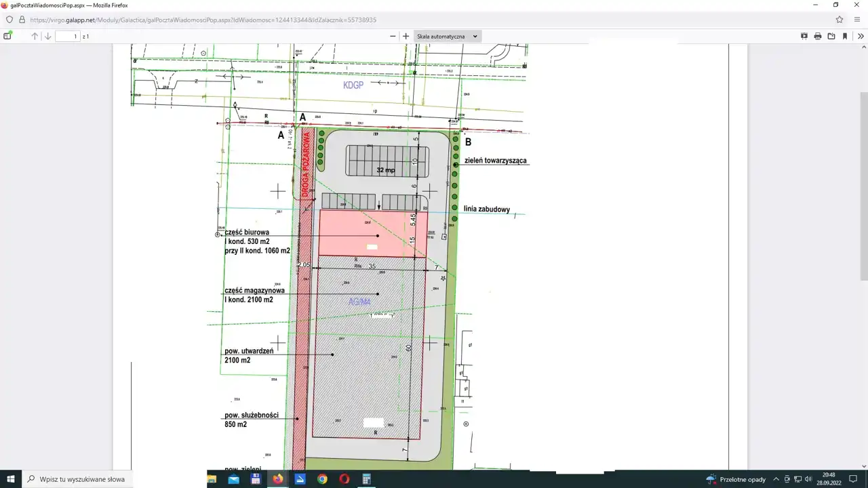Image resolution: width=868 pixels, height=488 pixels.
Task: Click the bold letter B on plan
Action: click(x=468, y=142)
